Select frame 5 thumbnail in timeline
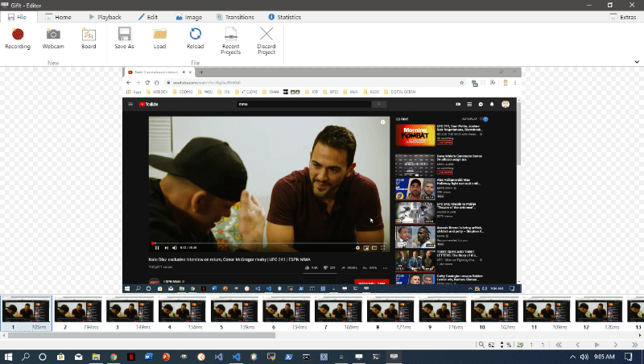The image size is (644, 364). tap(234, 311)
